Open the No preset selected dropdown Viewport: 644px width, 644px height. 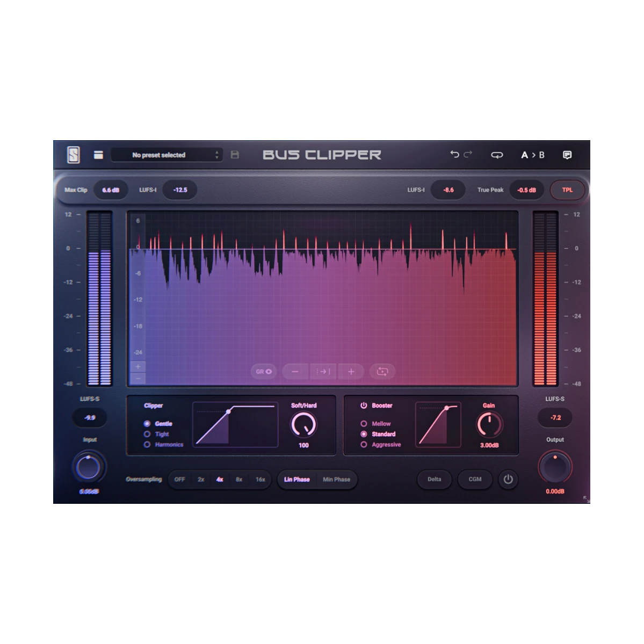(167, 155)
